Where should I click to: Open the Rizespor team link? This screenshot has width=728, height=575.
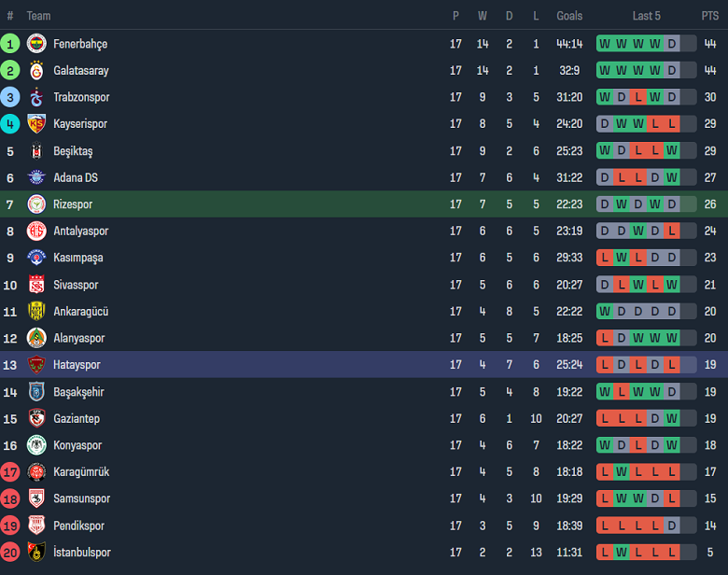click(73, 204)
